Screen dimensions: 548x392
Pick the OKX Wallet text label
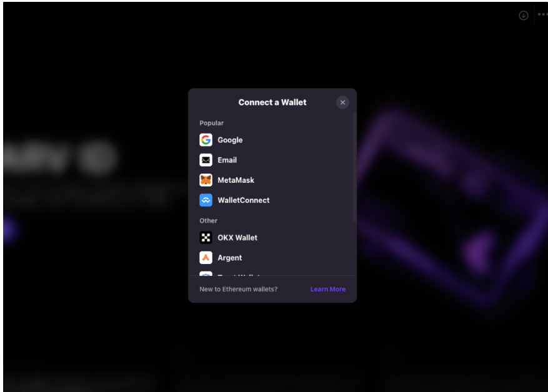pyautogui.click(x=237, y=238)
